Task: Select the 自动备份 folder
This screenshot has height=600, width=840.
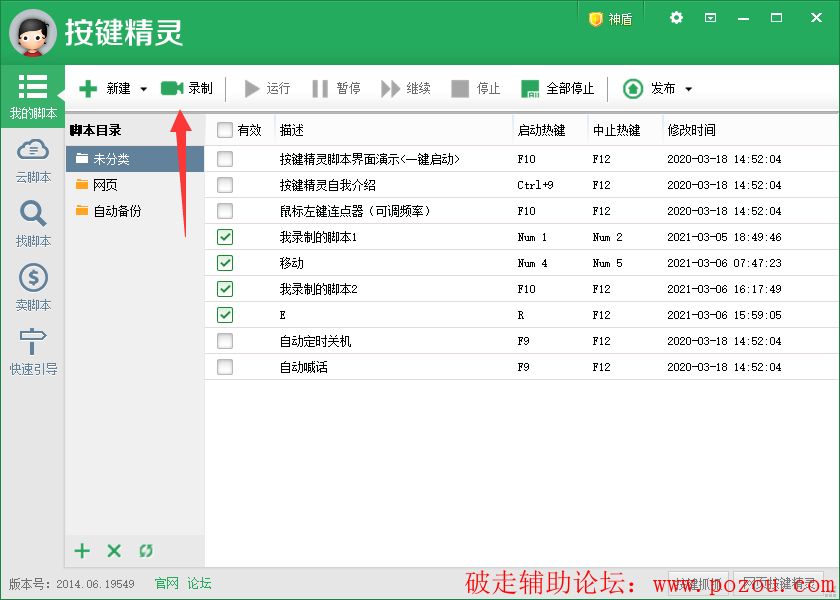Action: pos(135,211)
